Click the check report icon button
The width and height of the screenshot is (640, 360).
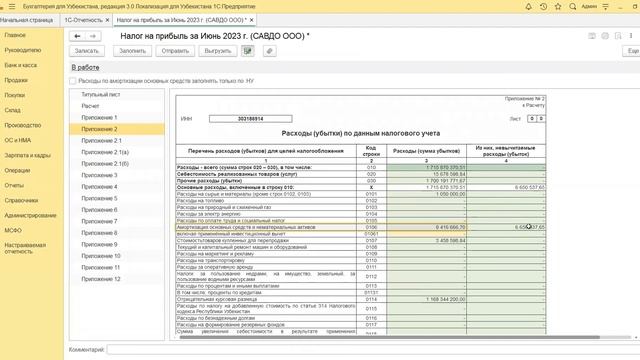(248, 51)
